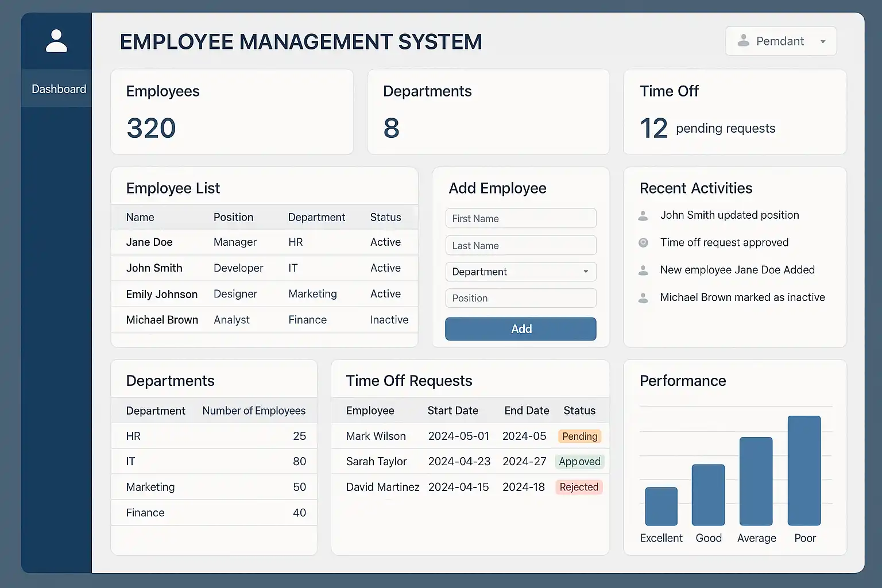This screenshot has height=588, width=882.
Task: Click the caret arrow next to Pemdant
Action: (823, 41)
